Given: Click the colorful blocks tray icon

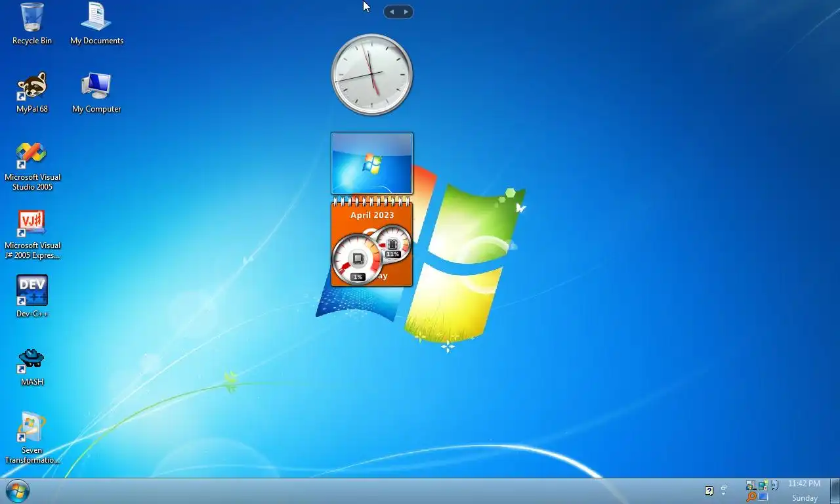Looking at the screenshot, I should pyautogui.click(x=763, y=486).
